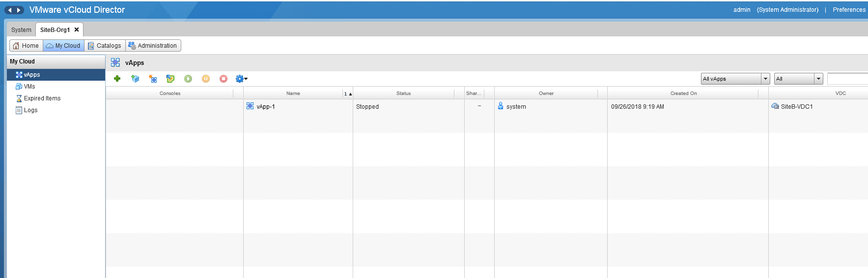The width and height of the screenshot is (868, 278).
Task: Click the admin user label
Action: pyautogui.click(x=742, y=10)
